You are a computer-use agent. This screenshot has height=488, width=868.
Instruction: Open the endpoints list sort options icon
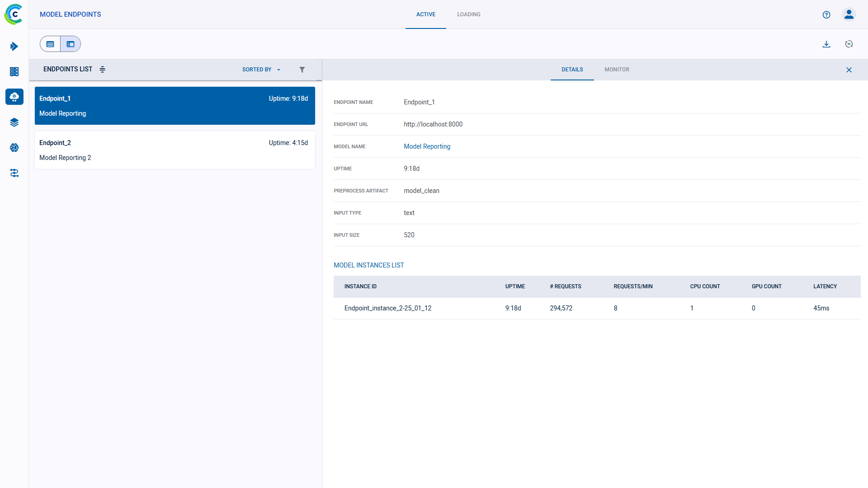point(103,70)
